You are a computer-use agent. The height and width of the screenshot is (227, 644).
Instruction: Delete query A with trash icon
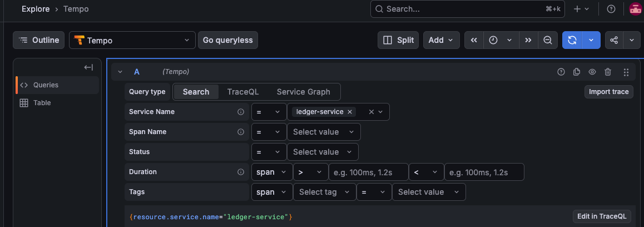coord(608,72)
